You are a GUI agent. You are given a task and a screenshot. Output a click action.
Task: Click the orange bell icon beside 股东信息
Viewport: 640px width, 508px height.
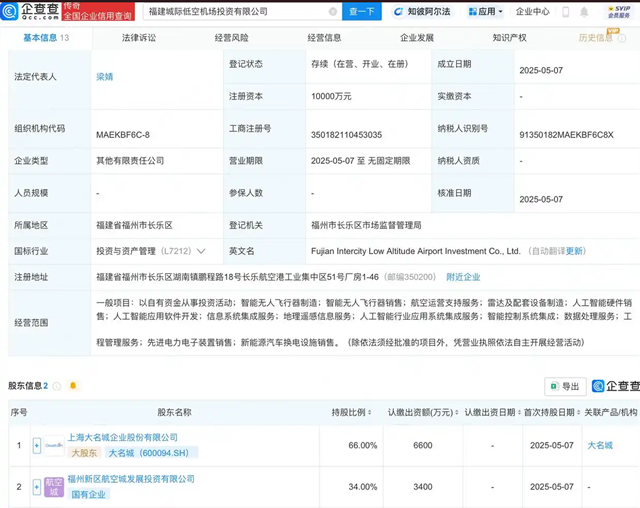click(73, 386)
